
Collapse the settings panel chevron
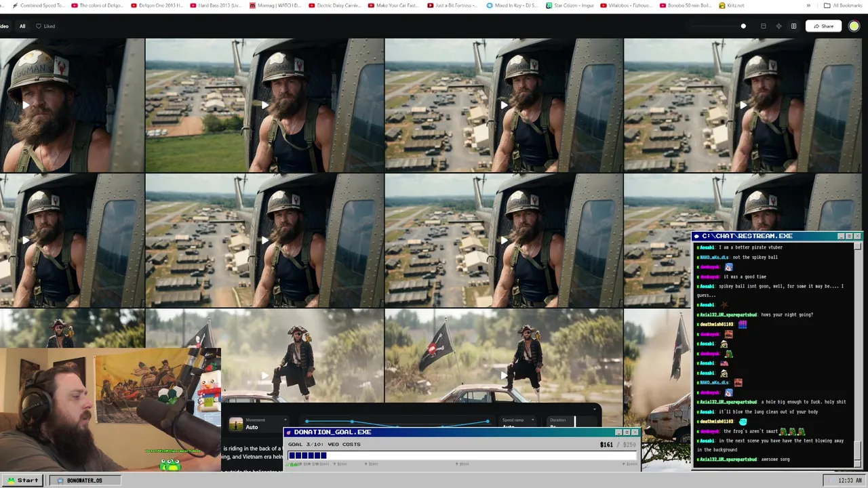pyautogui.click(x=595, y=409)
